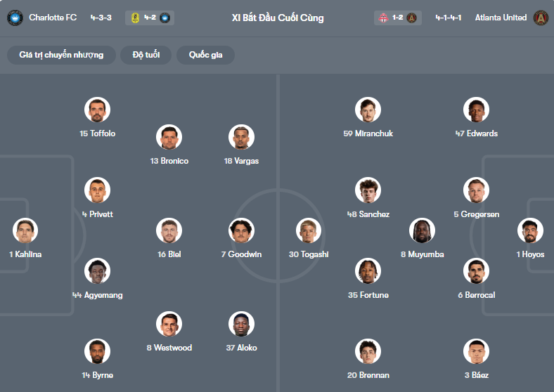Image resolution: width=554 pixels, height=392 pixels.
Task: Click the 37 Aloko name label
Action: pos(241,348)
